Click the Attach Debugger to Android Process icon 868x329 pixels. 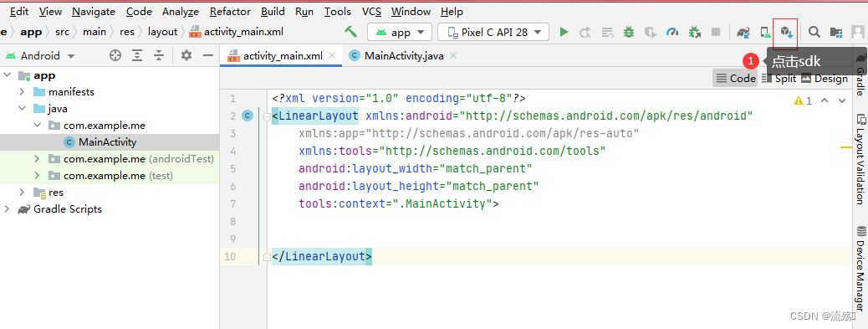(695, 32)
